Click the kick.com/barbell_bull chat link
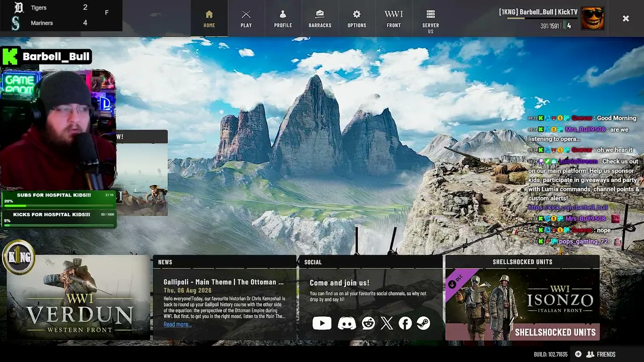This screenshot has width=644, height=362. [568, 208]
